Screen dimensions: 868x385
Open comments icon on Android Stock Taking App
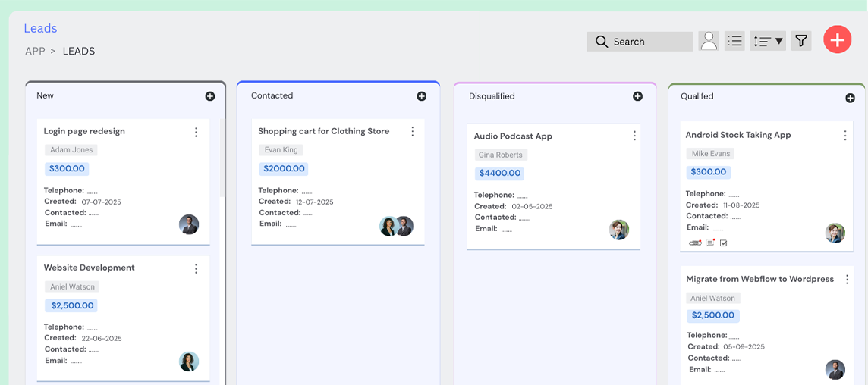(711, 243)
